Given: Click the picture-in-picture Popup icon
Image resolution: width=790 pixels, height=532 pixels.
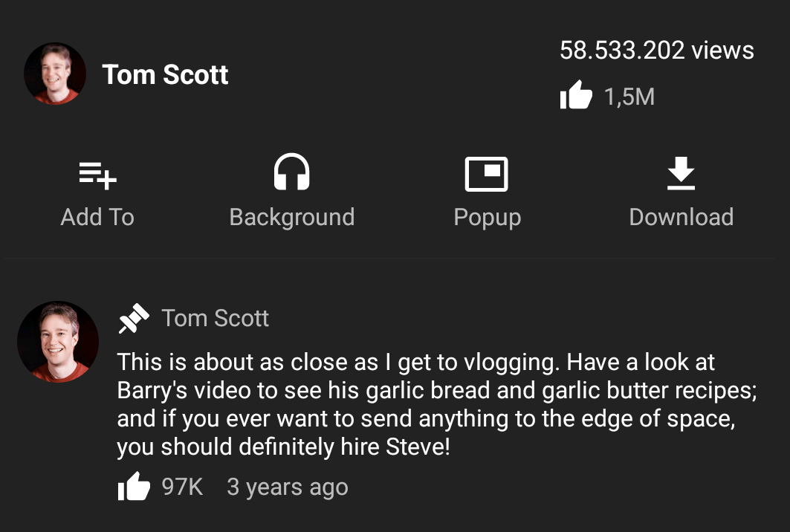Looking at the screenshot, I should pyautogui.click(x=486, y=175).
